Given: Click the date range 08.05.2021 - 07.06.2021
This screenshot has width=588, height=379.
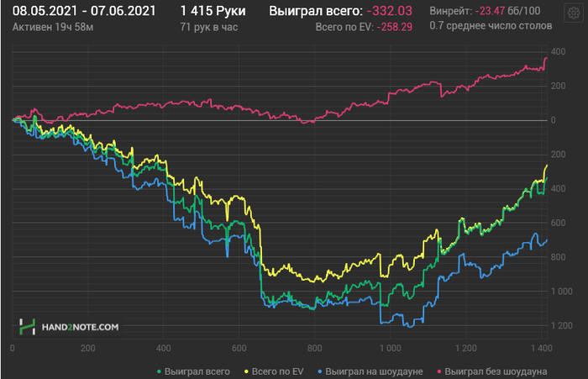Looking at the screenshot, I should tap(84, 11).
